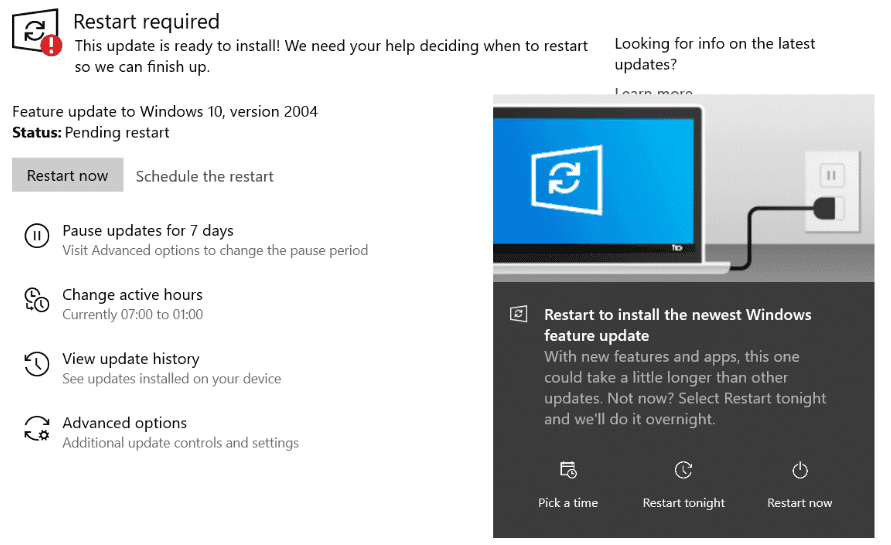Click 'Looking for info on the latest updates?' text
This screenshot has width=891, height=545.
715,54
